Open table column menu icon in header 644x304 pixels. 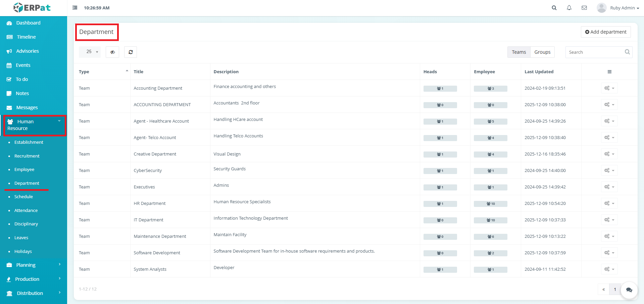609,72
